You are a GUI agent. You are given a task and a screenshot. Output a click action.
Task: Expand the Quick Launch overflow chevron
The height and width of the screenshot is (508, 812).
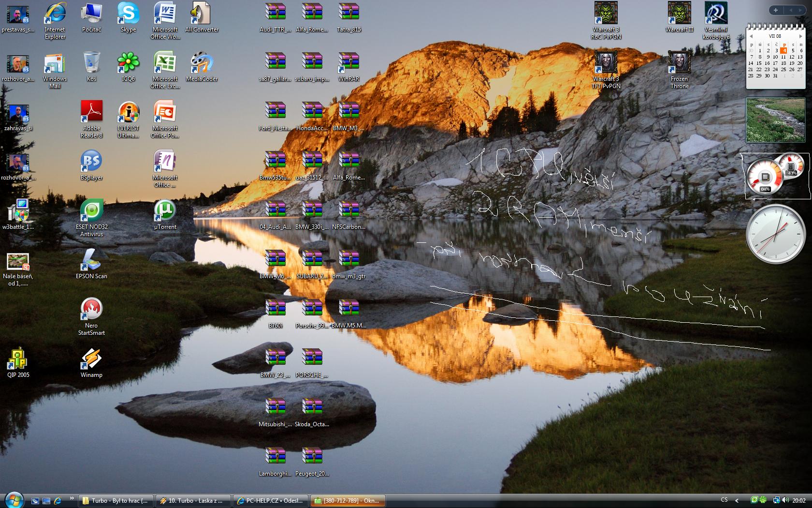click(72, 498)
